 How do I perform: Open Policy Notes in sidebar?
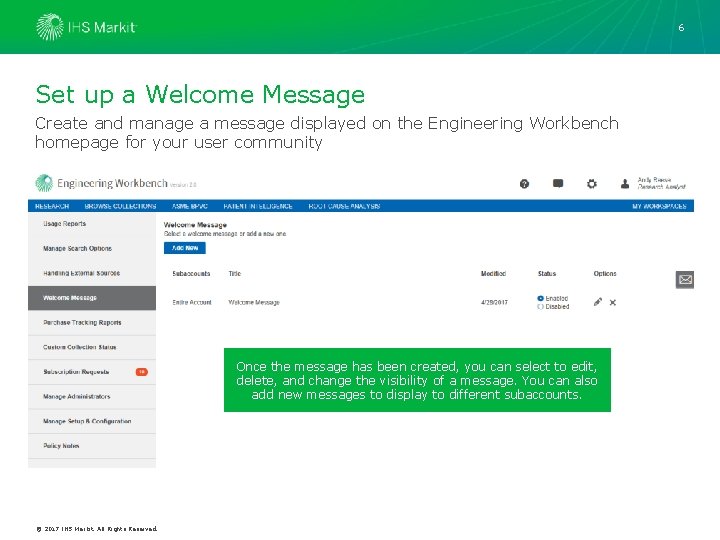[92, 446]
